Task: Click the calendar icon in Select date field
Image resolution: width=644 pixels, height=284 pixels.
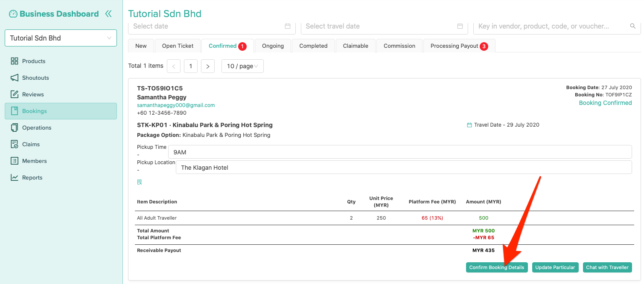Action: pos(288,26)
